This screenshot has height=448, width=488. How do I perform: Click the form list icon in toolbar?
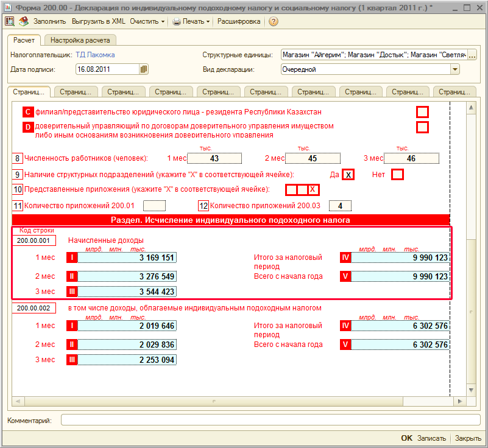click(10, 21)
